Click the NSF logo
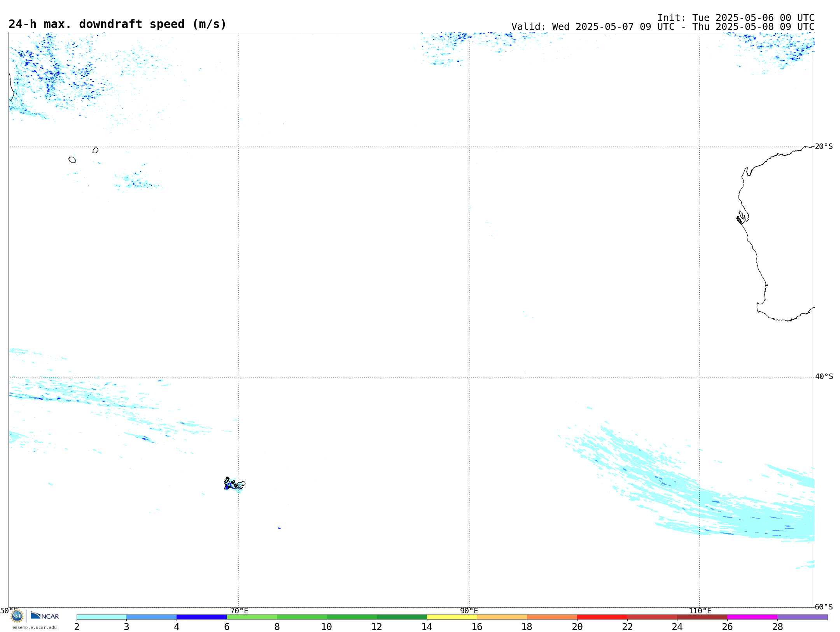 pos(17,616)
